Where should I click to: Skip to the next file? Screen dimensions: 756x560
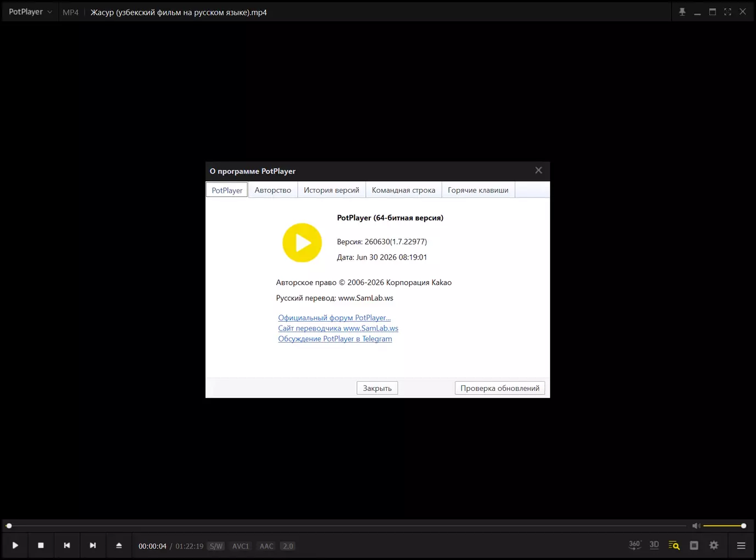[x=93, y=545]
